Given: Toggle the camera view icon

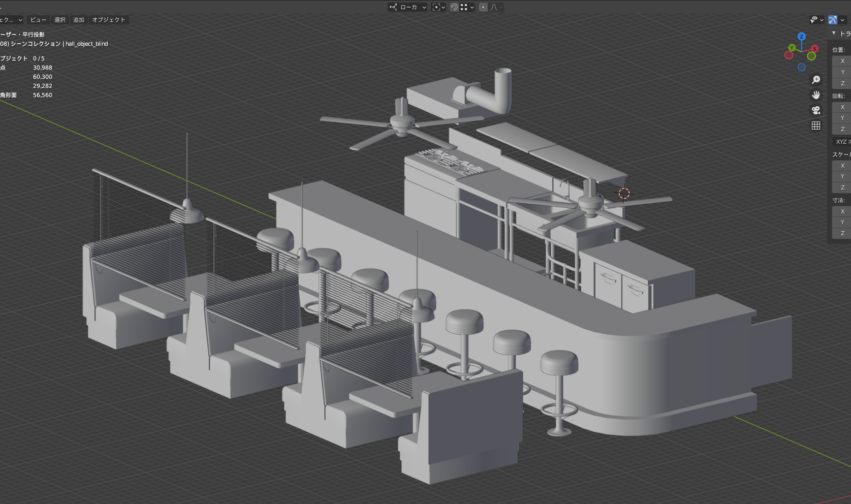Looking at the screenshot, I should [x=816, y=110].
